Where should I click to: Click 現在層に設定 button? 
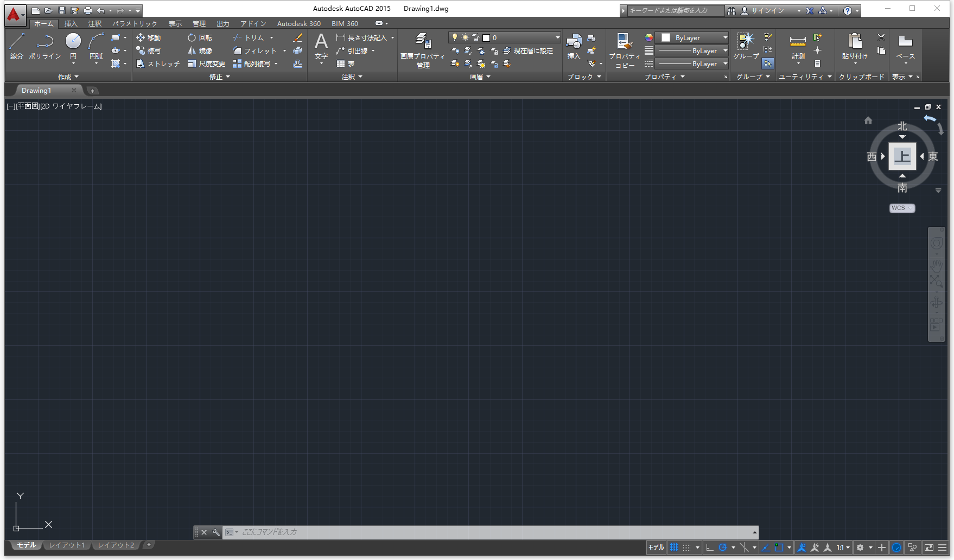(528, 50)
